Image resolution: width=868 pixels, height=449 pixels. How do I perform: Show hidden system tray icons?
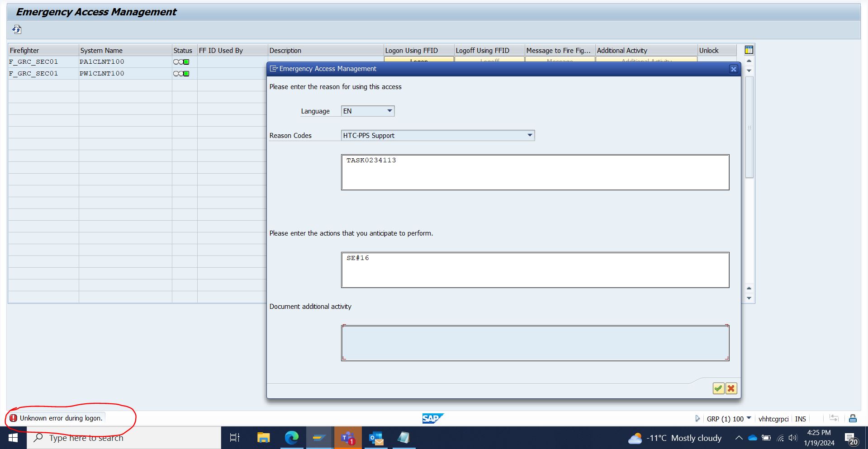pos(739,438)
